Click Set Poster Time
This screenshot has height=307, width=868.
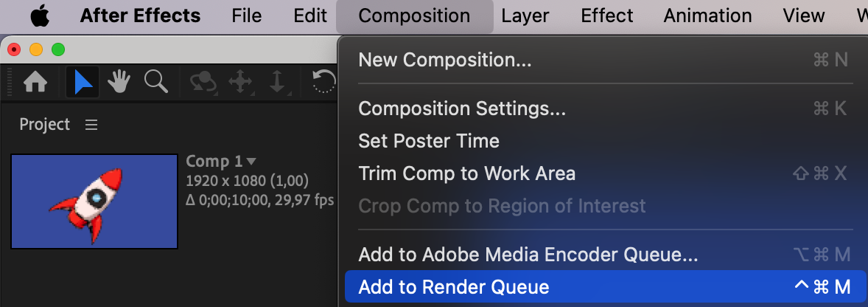tap(428, 141)
